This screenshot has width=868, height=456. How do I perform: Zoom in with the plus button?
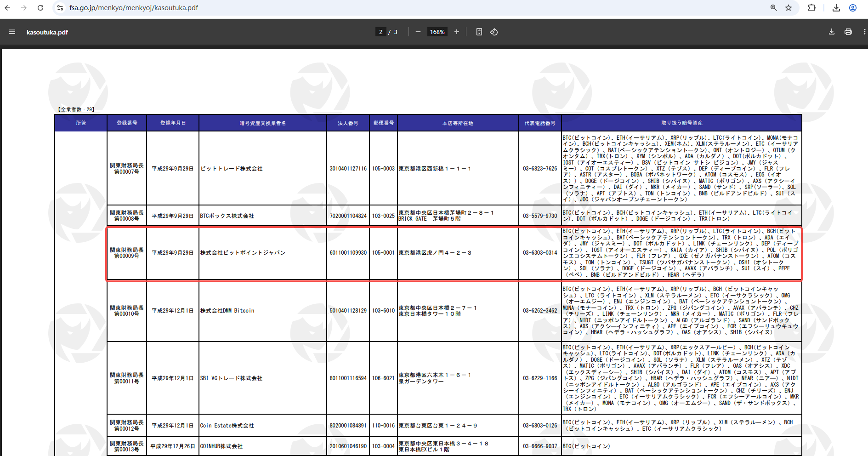(456, 32)
